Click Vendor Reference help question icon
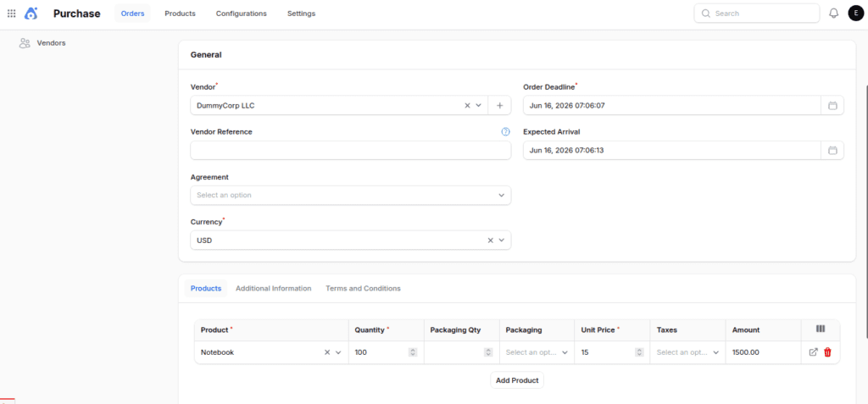Image resolution: width=868 pixels, height=404 pixels. tap(505, 132)
